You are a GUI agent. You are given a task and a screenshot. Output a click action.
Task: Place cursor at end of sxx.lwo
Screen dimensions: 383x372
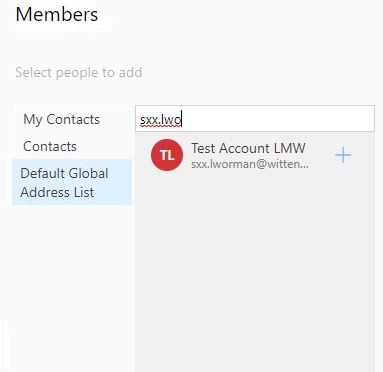tap(182, 120)
